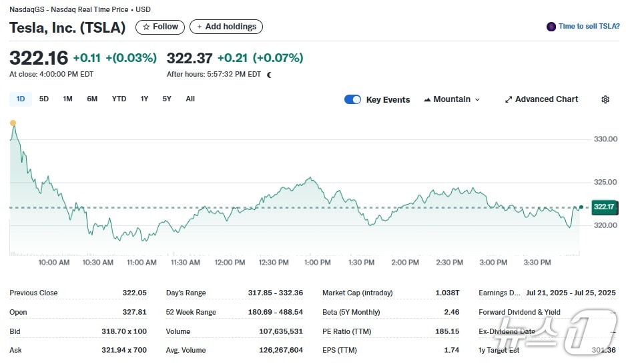
Task: Click the 322.17 current price label
Action: [x=603, y=207]
